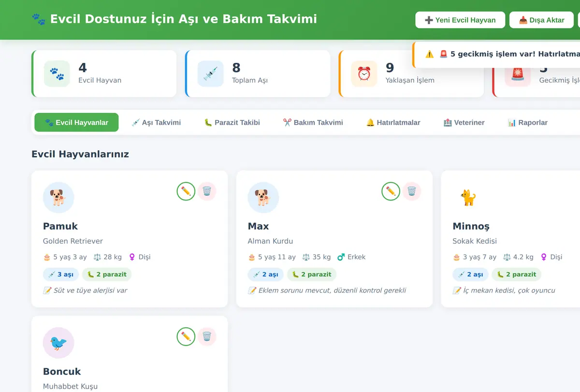Delete Pamuk using the trash icon
580x392 pixels.
(x=207, y=191)
